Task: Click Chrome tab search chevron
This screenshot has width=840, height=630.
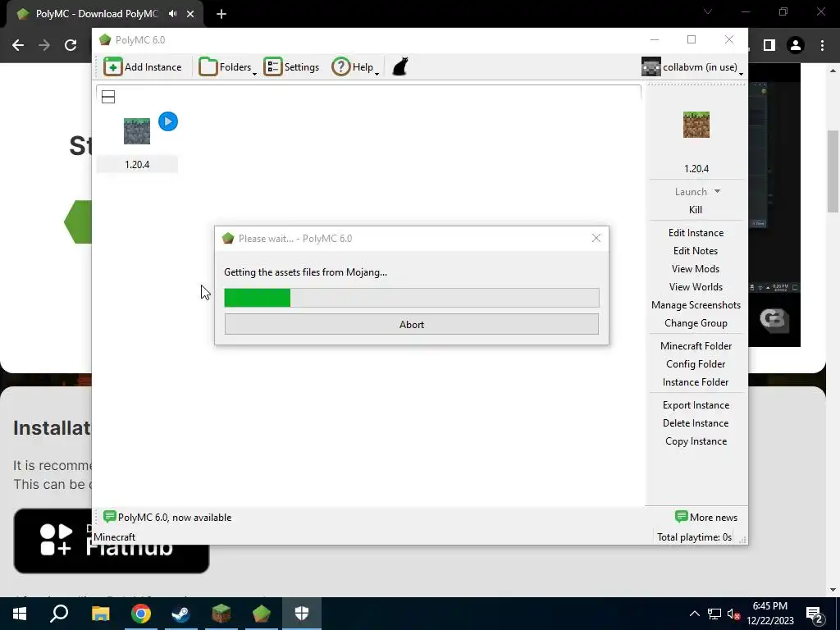Action: 708,11
